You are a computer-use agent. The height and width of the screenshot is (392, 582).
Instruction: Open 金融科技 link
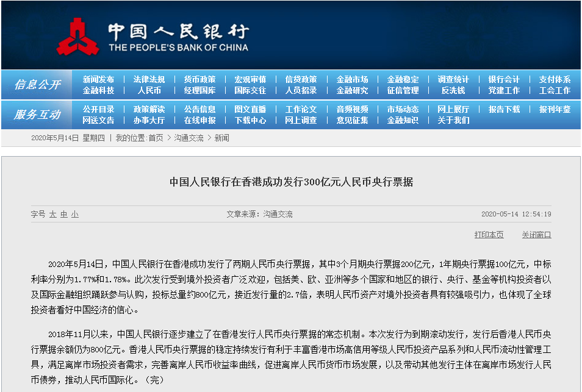pos(98,90)
